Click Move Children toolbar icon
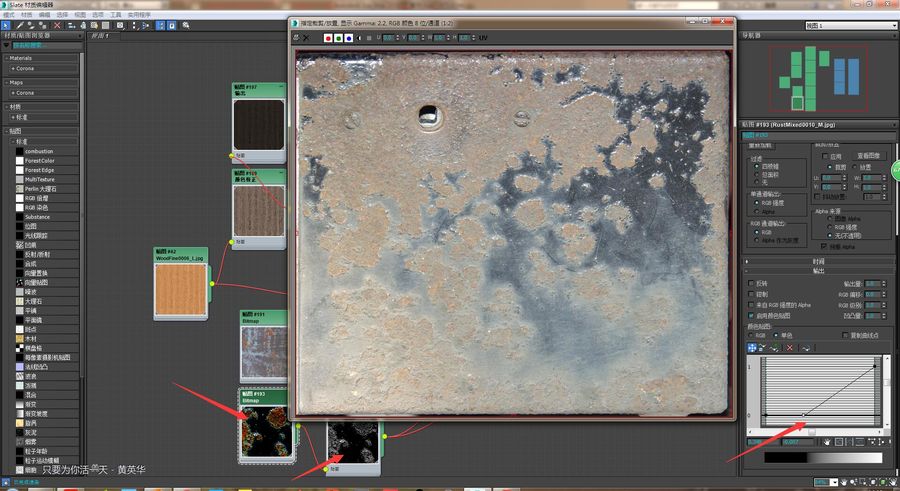 click(71, 25)
